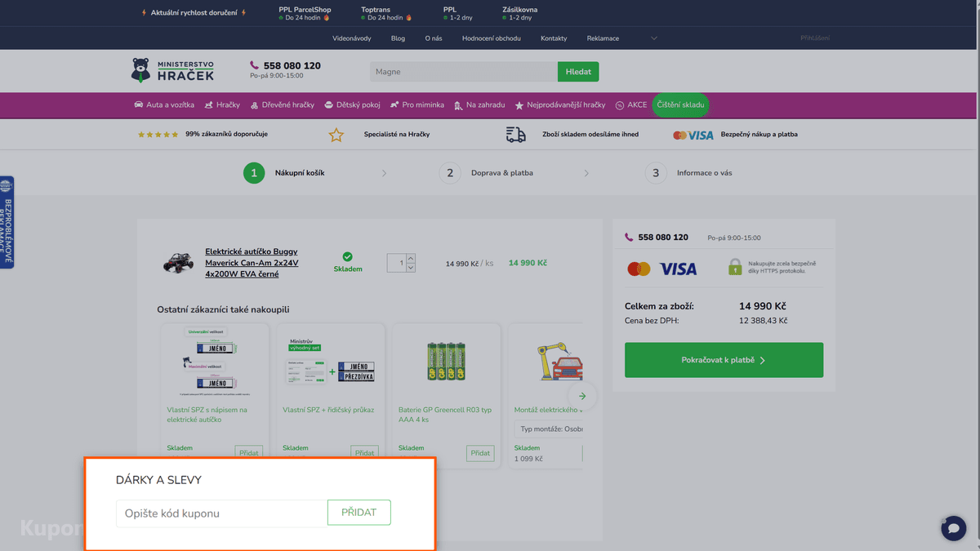Image resolution: width=980 pixels, height=551 pixels.
Task: Select step 1 Nákupní košík
Action: [284, 173]
